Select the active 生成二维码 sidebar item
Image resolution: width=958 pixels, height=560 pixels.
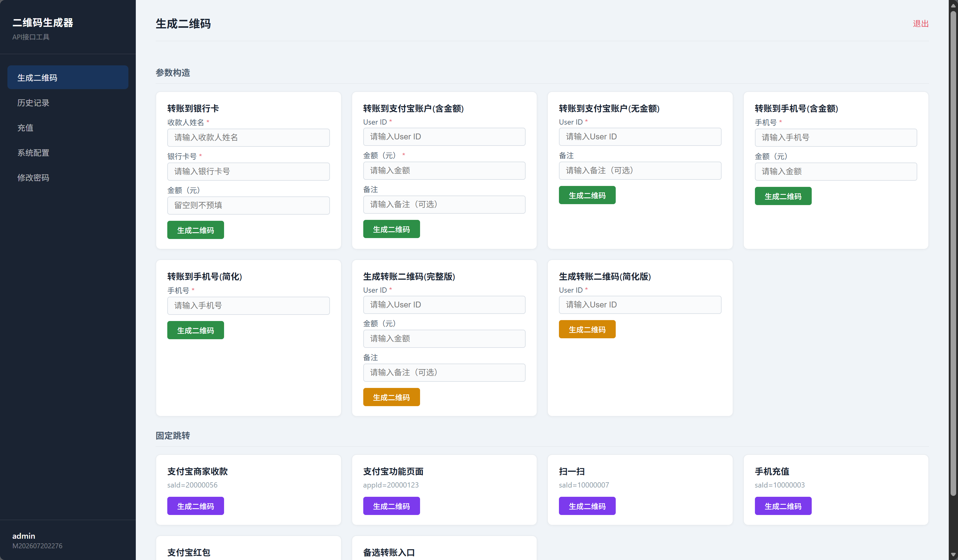point(68,77)
